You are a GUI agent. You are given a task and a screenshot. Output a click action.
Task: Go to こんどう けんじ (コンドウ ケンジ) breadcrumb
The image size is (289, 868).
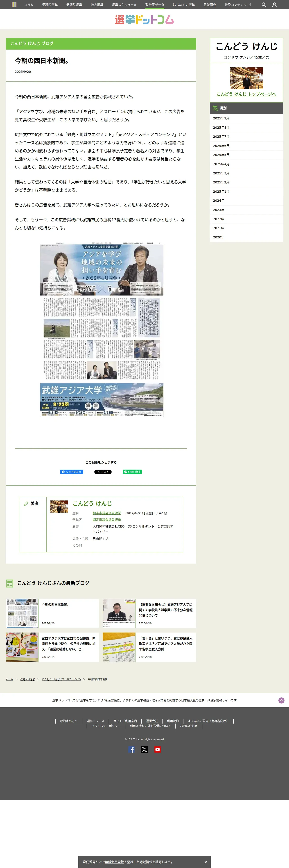tap(61, 679)
